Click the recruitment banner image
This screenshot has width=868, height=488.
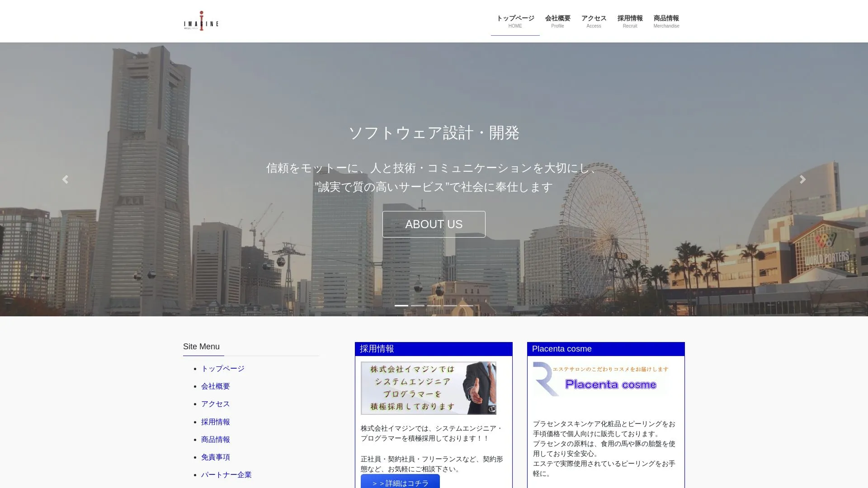[428, 388]
